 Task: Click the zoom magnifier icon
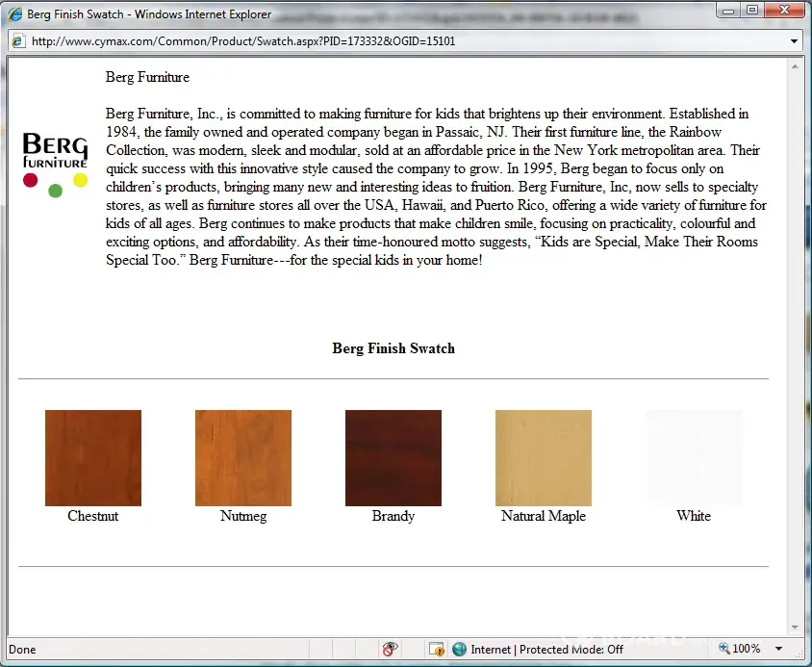[x=723, y=649]
